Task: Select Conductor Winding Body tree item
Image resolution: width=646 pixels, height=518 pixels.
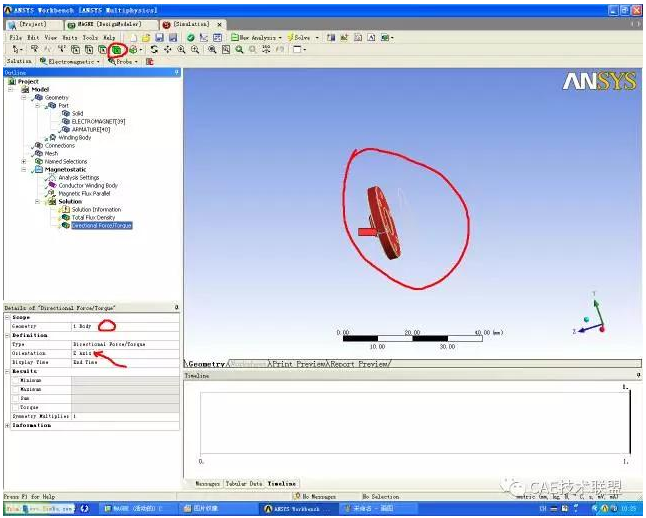Action: pyautogui.click(x=88, y=185)
